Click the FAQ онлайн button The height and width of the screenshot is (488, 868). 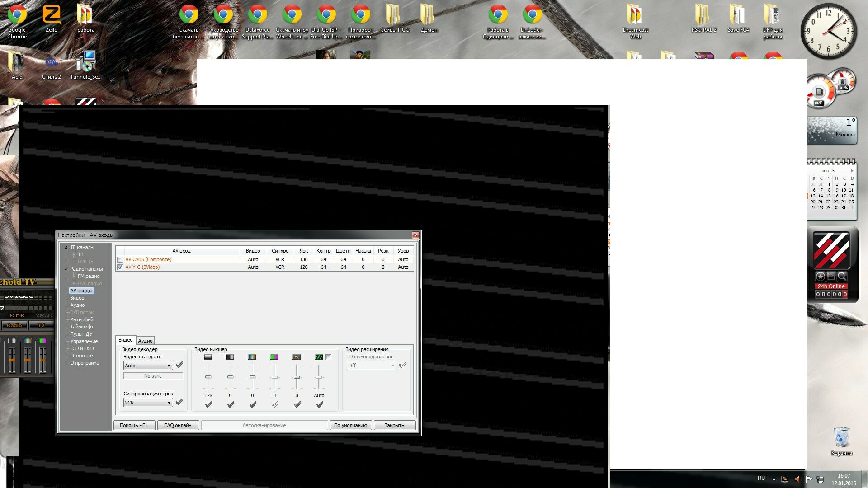tap(178, 425)
